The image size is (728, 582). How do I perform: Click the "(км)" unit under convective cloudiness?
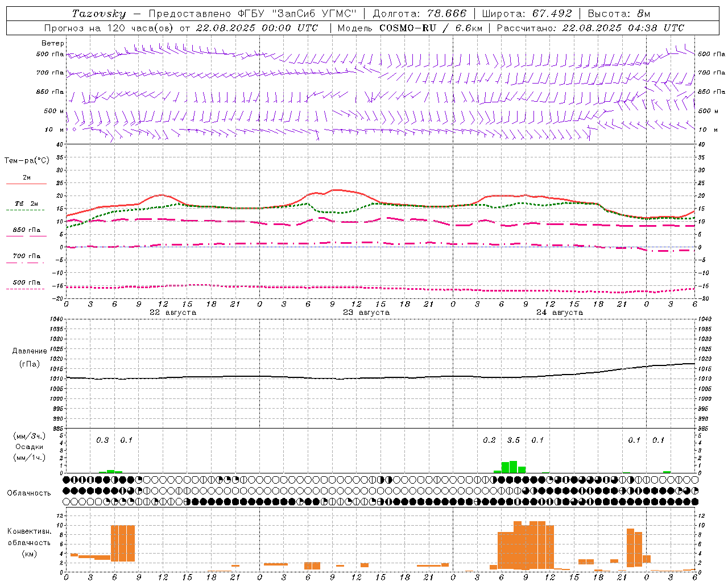(x=30, y=554)
